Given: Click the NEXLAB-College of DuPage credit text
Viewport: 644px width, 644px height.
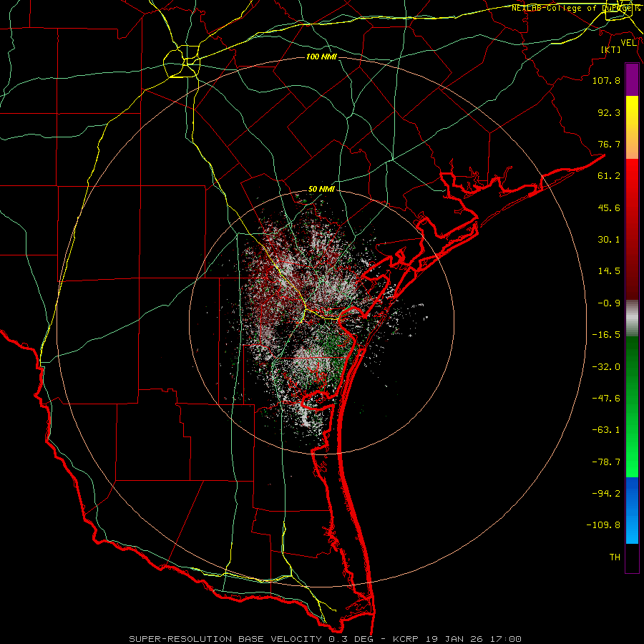Looking at the screenshot, I should [577, 8].
